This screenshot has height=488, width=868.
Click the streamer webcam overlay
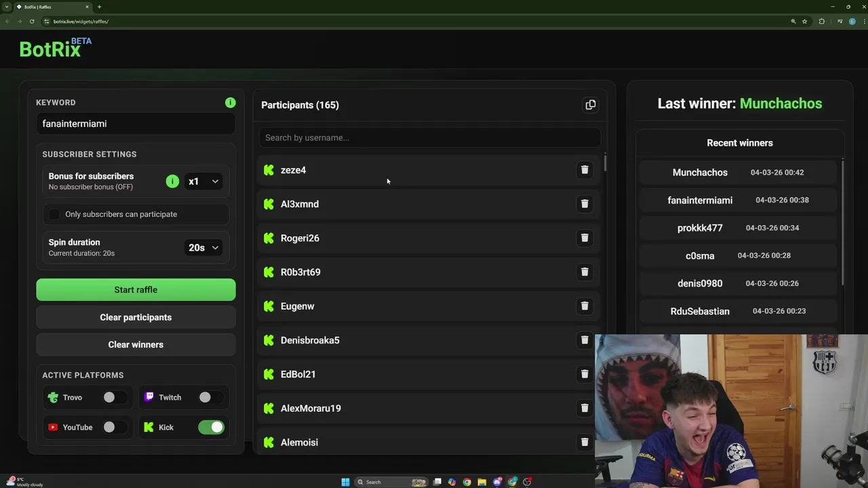(x=731, y=411)
